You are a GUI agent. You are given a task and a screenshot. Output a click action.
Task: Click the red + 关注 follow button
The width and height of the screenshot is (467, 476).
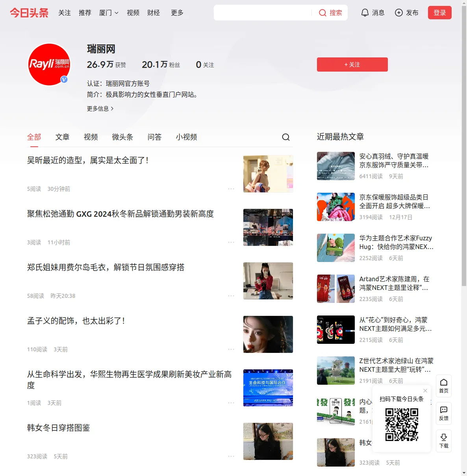pos(352,65)
